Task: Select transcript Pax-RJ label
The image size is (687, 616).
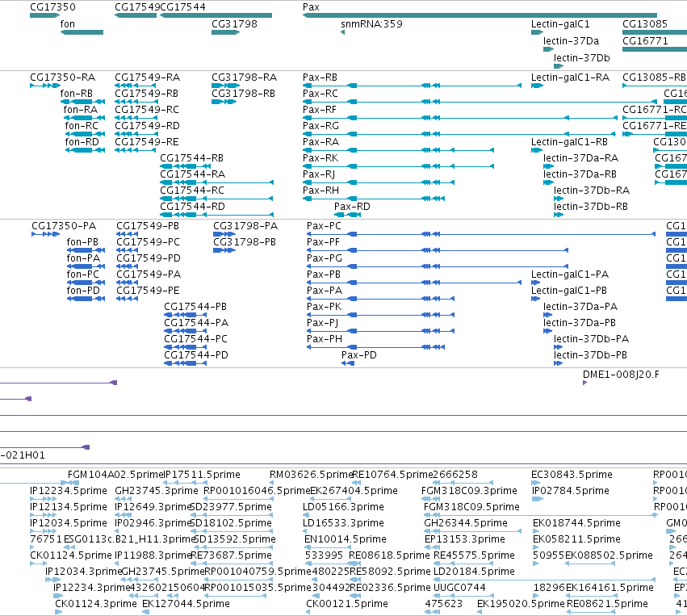Action: (x=319, y=174)
